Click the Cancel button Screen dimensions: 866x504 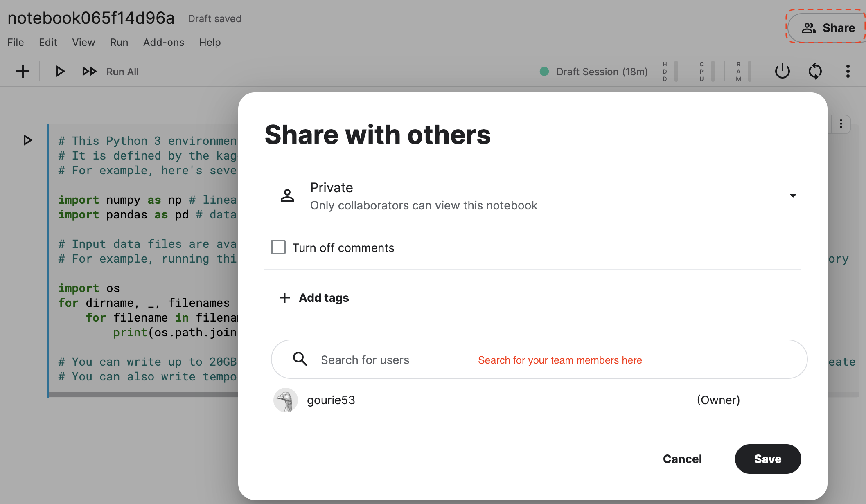coord(682,459)
